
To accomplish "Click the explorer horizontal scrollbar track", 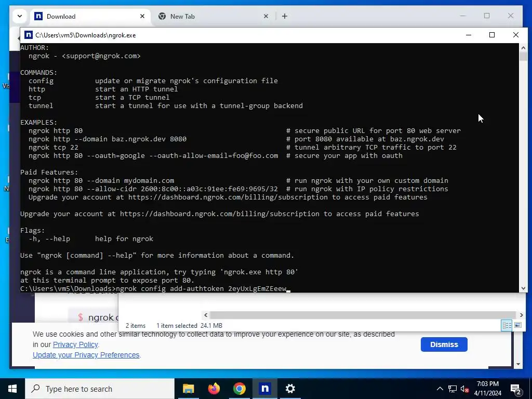I will [x=363, y=315].
